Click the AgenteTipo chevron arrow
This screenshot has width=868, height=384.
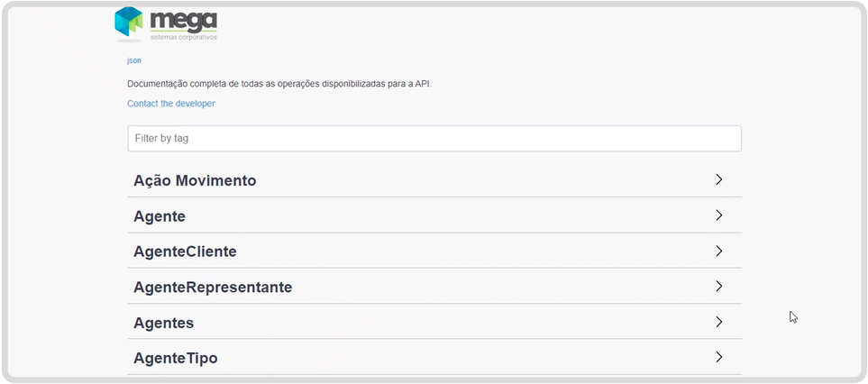pyautogui.click(x=718, y=357)
